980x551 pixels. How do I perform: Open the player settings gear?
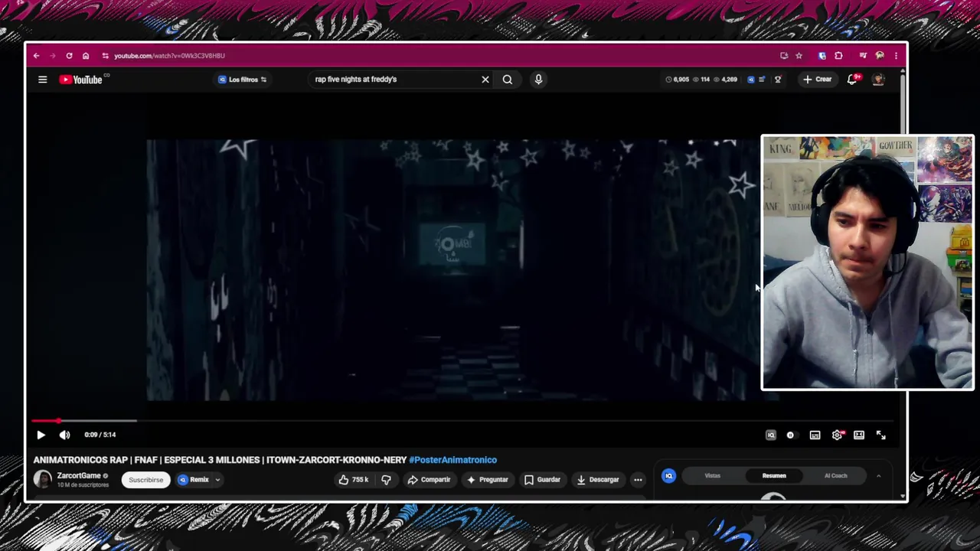838,435
